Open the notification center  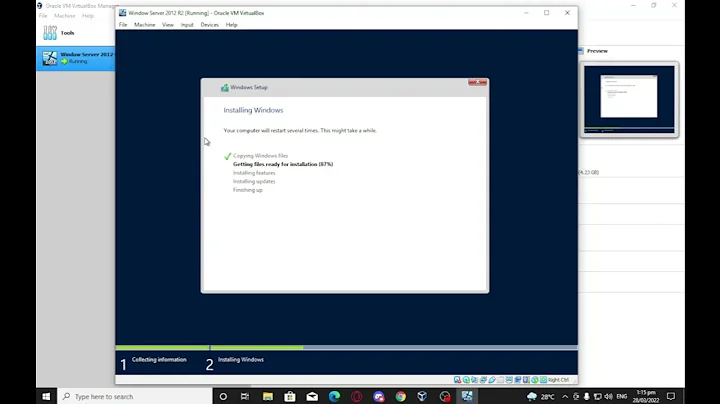(671, 396)
